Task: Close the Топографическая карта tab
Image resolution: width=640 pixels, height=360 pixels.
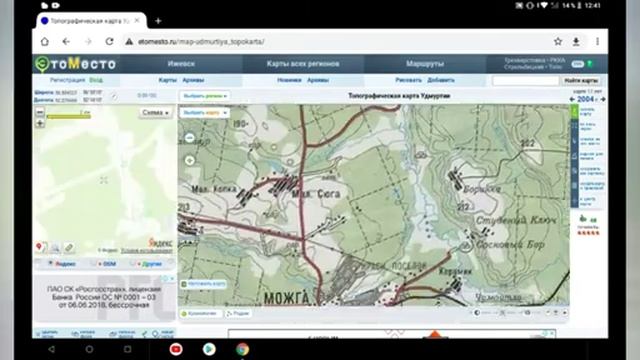Action: pyautogui.click(x=137, y=20)
